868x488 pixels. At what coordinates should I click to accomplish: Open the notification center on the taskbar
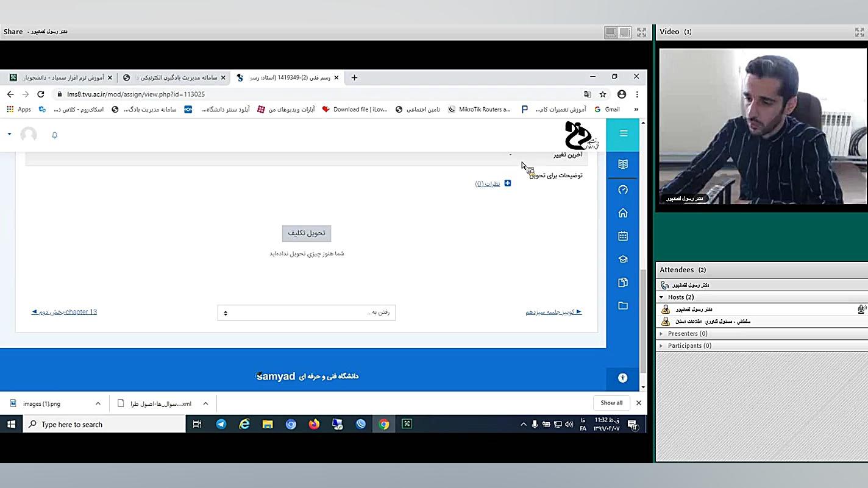pos(633,425)
